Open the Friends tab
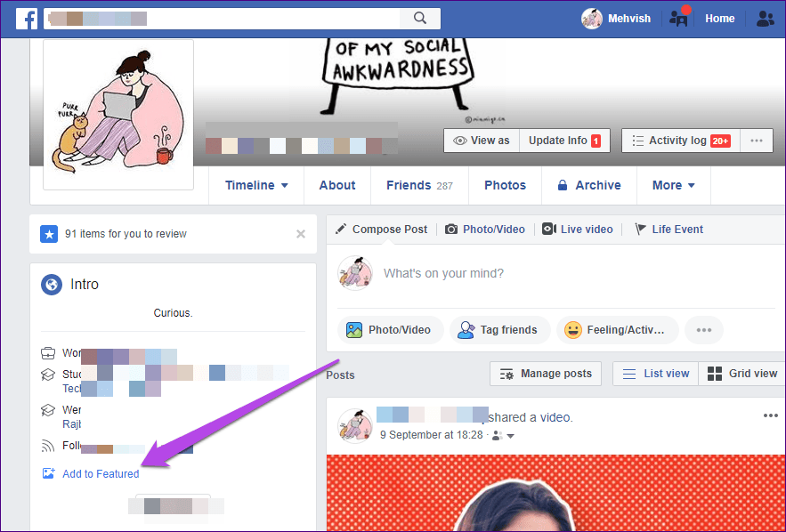 point(419,185)
